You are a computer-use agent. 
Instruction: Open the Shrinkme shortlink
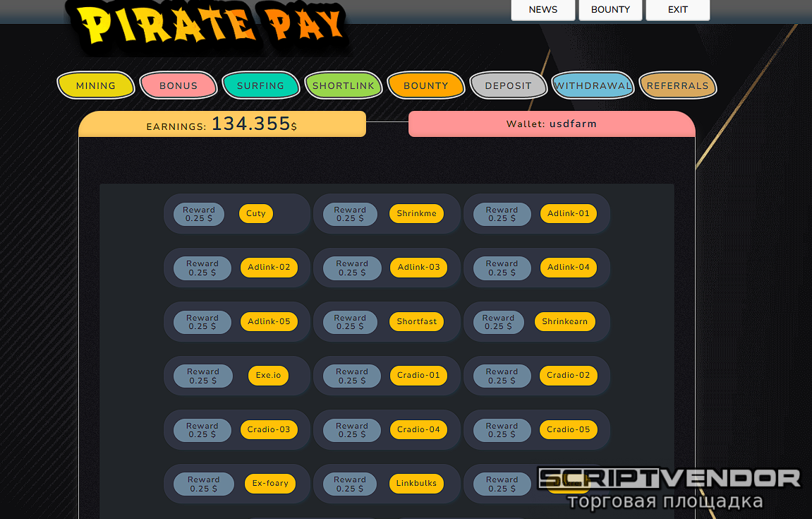click(416, 214)
